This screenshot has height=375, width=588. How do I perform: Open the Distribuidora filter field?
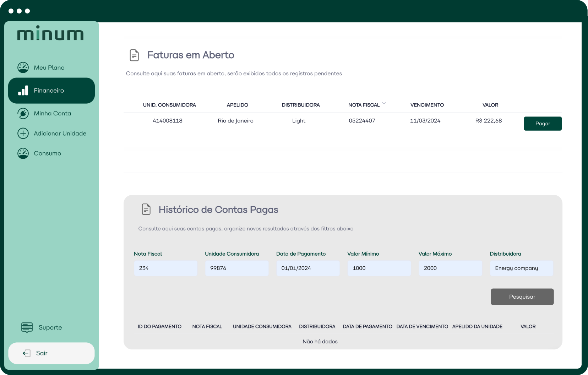[x=521, y=268]
